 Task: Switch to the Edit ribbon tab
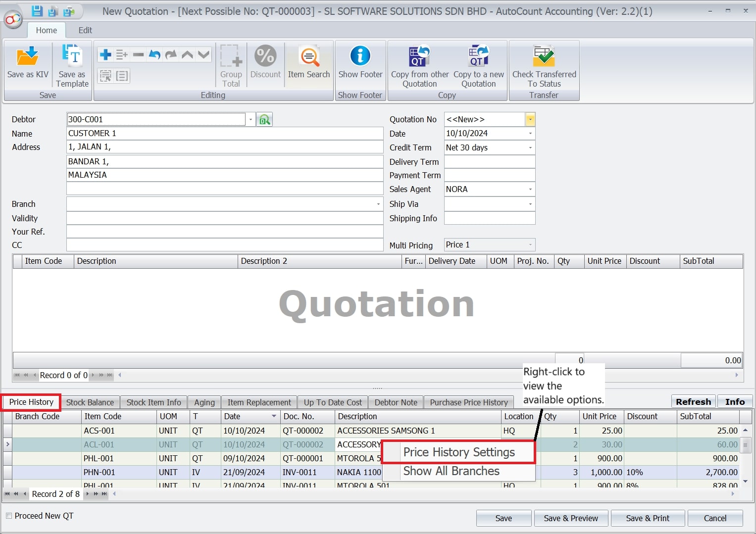click(84, 30)
